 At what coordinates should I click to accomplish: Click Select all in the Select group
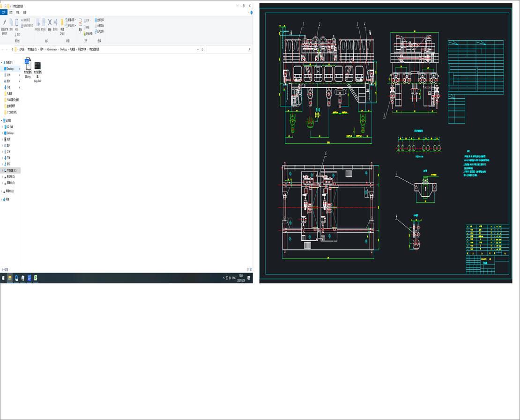(x=99, y=20)
